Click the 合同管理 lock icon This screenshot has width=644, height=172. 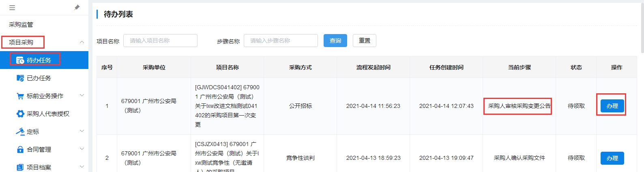(x=20, y=149)
